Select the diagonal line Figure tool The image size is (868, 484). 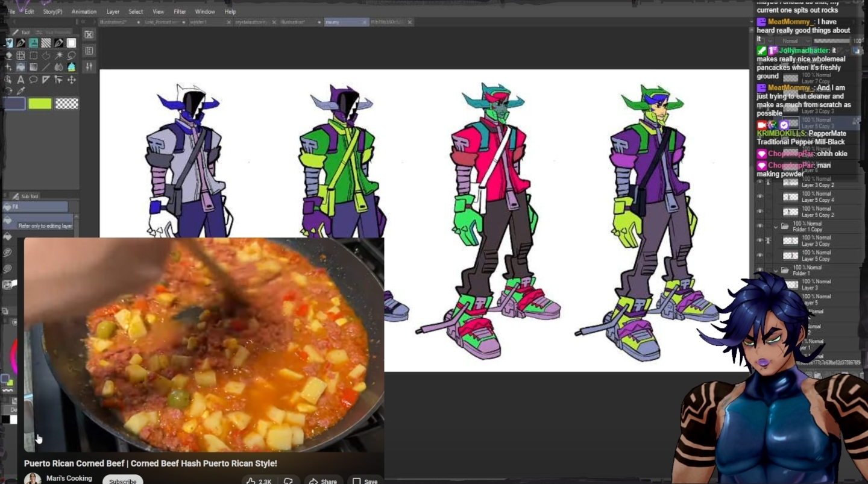click(x=46, y=68)
